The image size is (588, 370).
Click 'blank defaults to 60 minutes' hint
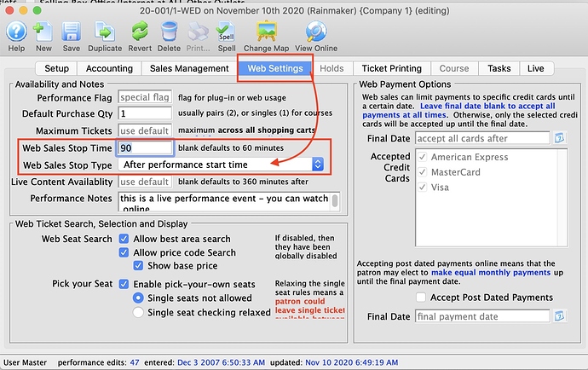click(231, 147)
